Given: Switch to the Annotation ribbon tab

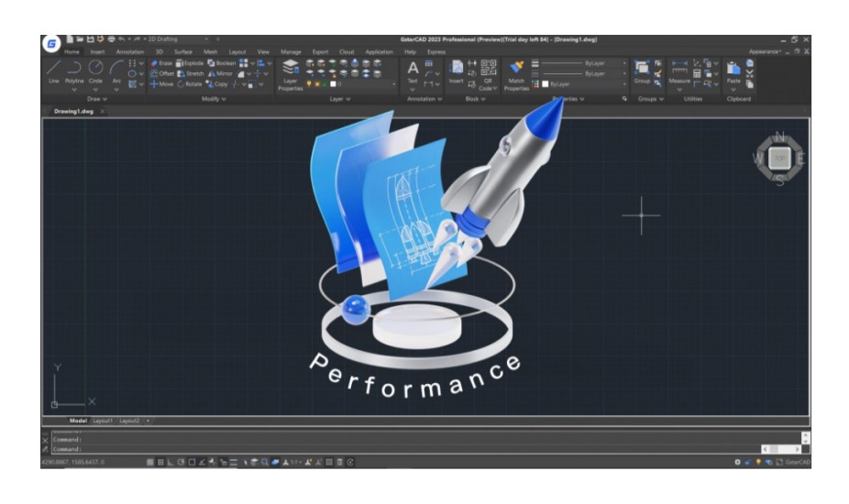Looking at the screenshot, I should pyautogui.click(x=130, y=52).
